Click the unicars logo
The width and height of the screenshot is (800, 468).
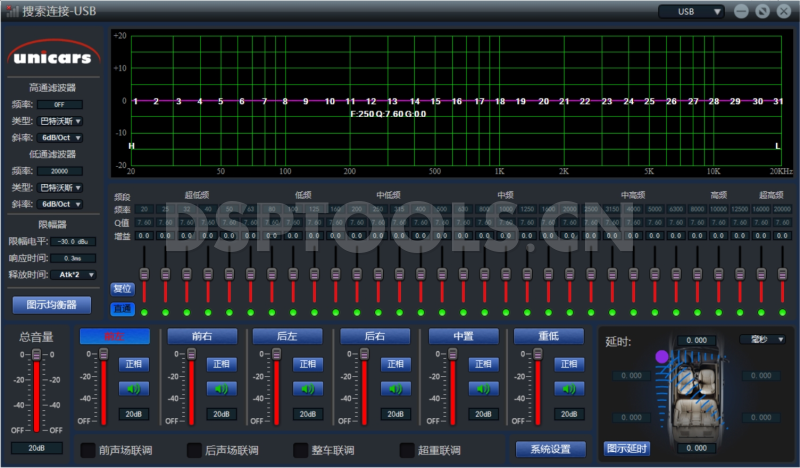(55, 52)
